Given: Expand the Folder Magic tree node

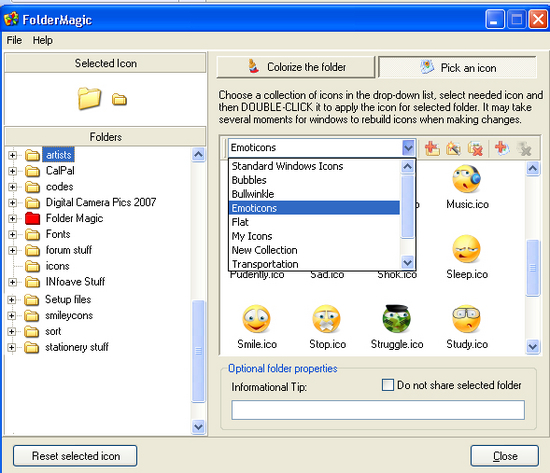Looking at the screenshot, I should pyautogui.click(x=13, y=219).
